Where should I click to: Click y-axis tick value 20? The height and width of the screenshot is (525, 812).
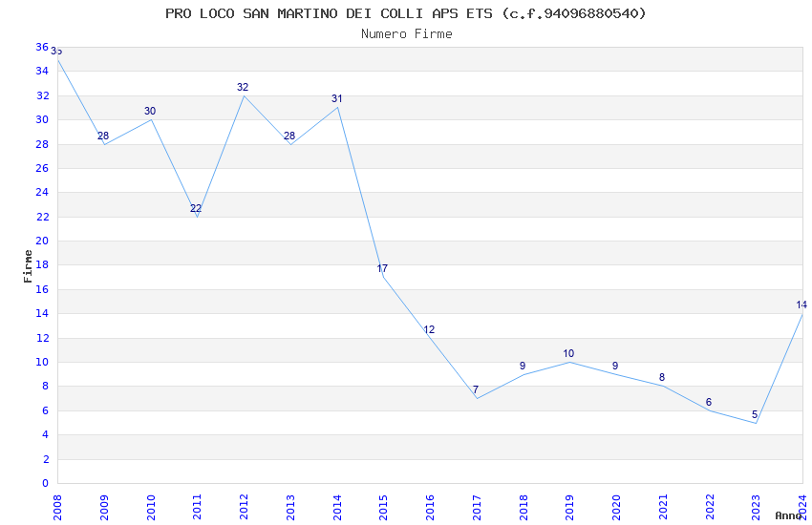42,241
